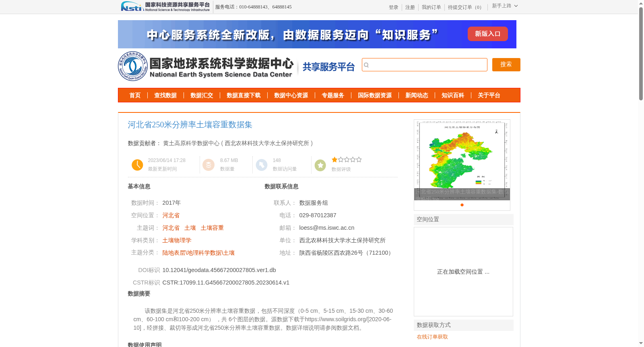Click the first filled rating star
Viewport: 644px width, 347px height.
tap(334, 160)
